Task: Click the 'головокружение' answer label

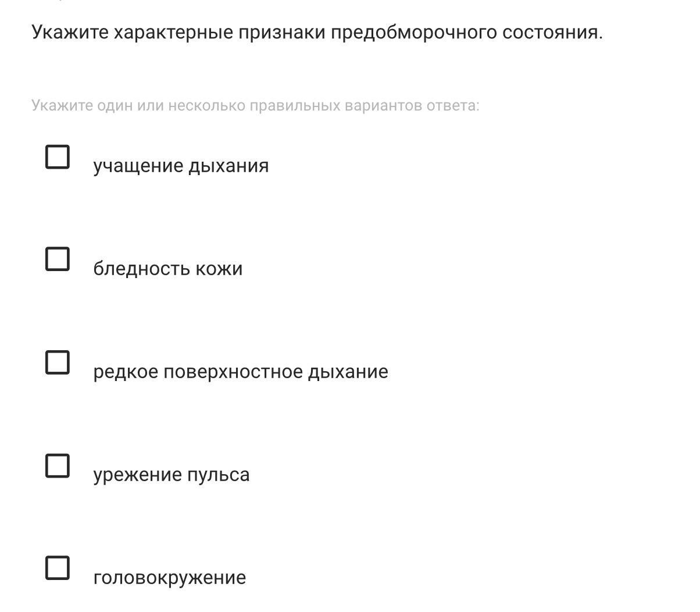Action: [169, 578]
